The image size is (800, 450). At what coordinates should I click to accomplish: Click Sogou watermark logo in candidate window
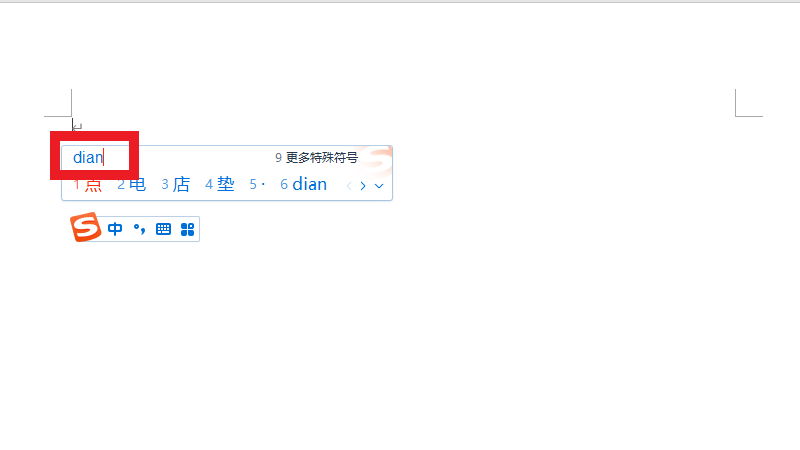click(376, 159)
